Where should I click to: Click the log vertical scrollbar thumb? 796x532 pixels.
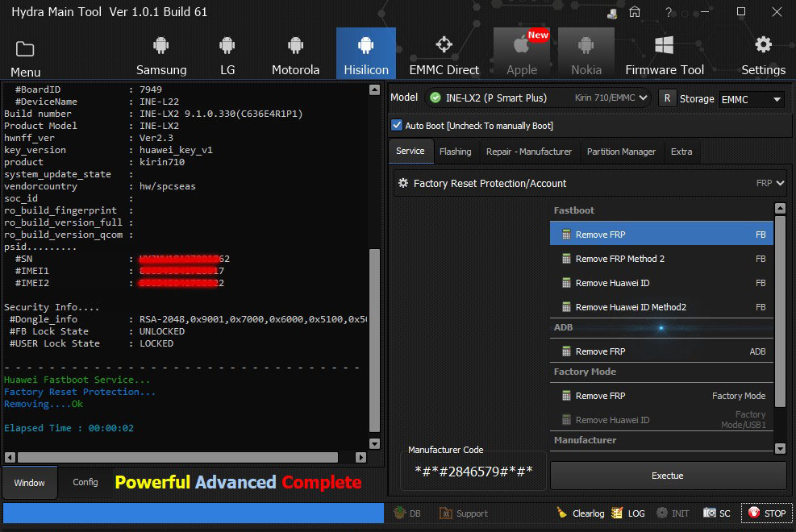(375, 340)
